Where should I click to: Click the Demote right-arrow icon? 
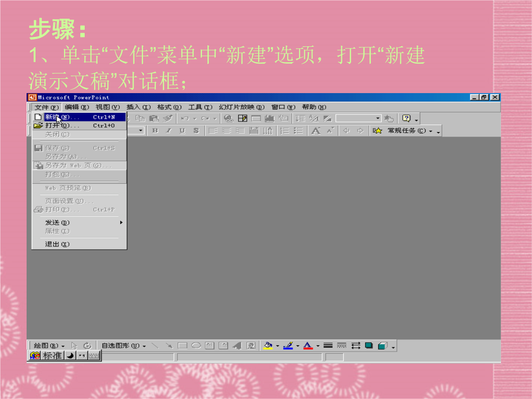360,131
